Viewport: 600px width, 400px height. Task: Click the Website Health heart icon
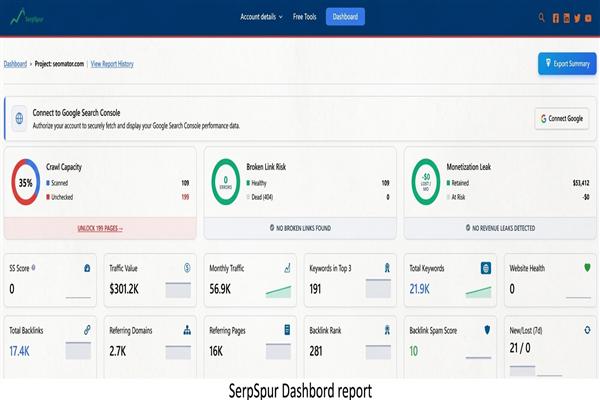point(587,268)
